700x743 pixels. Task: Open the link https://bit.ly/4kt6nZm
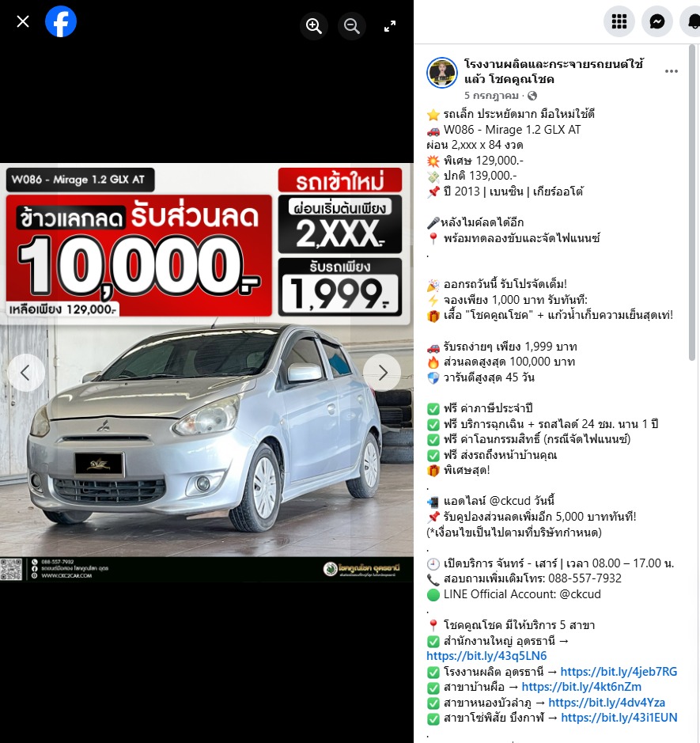point(581,687)
